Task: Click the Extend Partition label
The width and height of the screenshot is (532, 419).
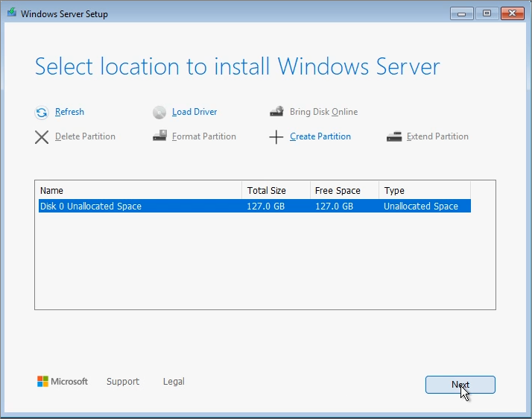Action: coord(437,136)
